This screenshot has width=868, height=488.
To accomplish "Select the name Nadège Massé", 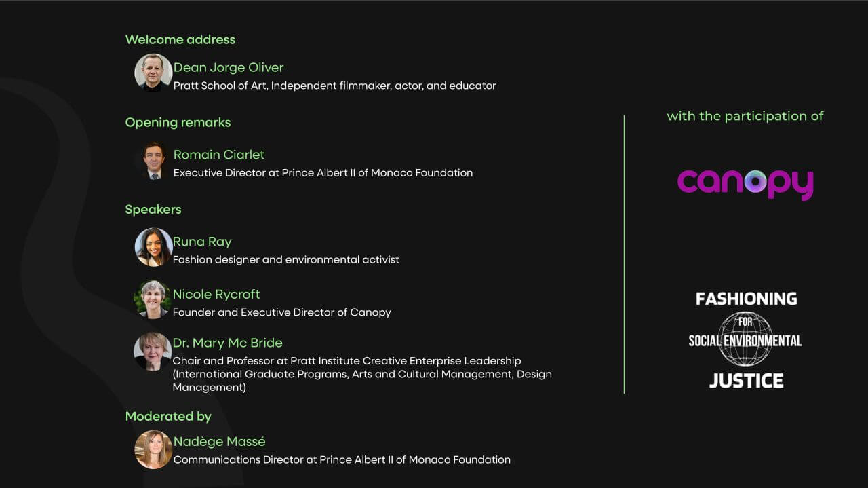I will (x=219, y=442).
